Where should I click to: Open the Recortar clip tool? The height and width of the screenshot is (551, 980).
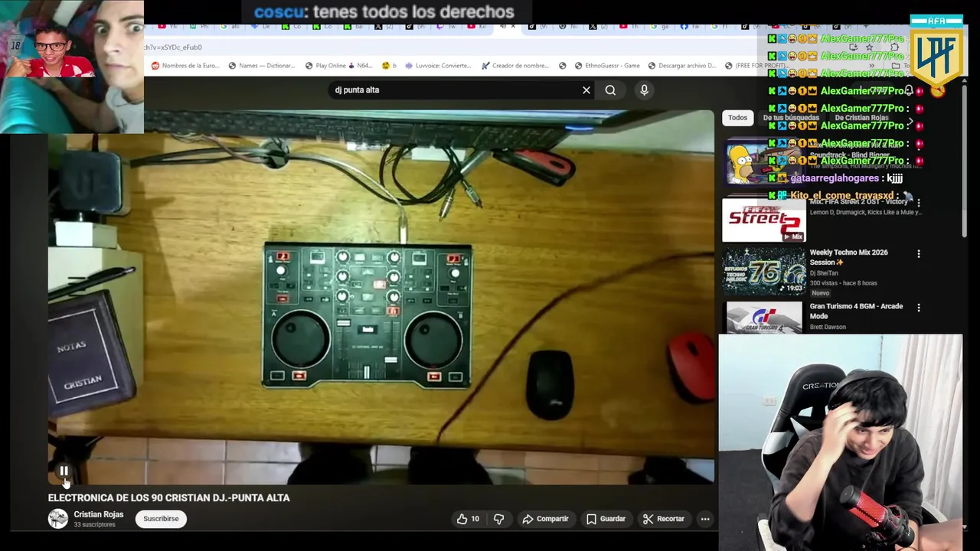tap(663, 519)
